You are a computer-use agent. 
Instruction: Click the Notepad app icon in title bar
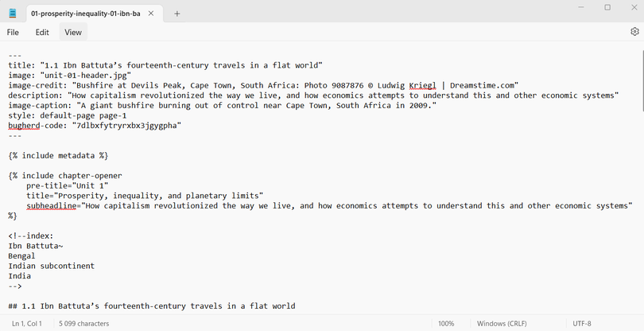[13, 14]
